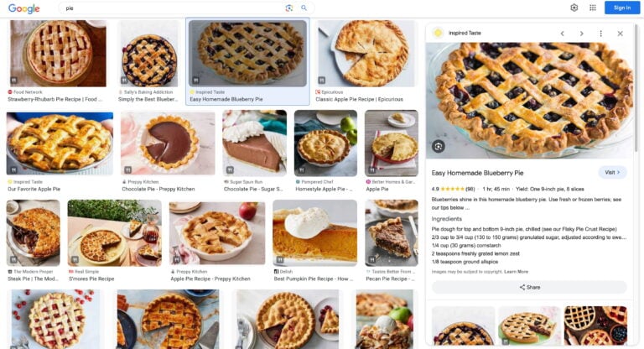Search inside image with Lens icon
Viewport: 644px width, 349px height.
(439, 146)
